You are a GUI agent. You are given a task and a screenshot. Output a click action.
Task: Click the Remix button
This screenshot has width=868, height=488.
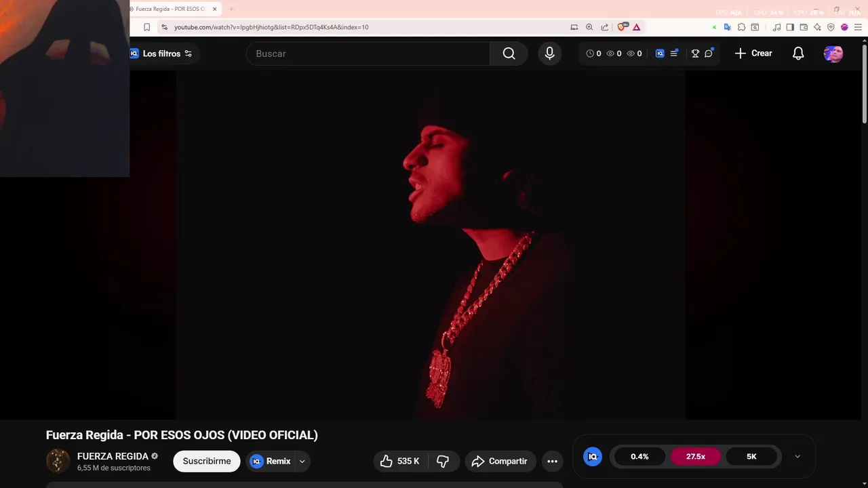[x=271, y=461]
